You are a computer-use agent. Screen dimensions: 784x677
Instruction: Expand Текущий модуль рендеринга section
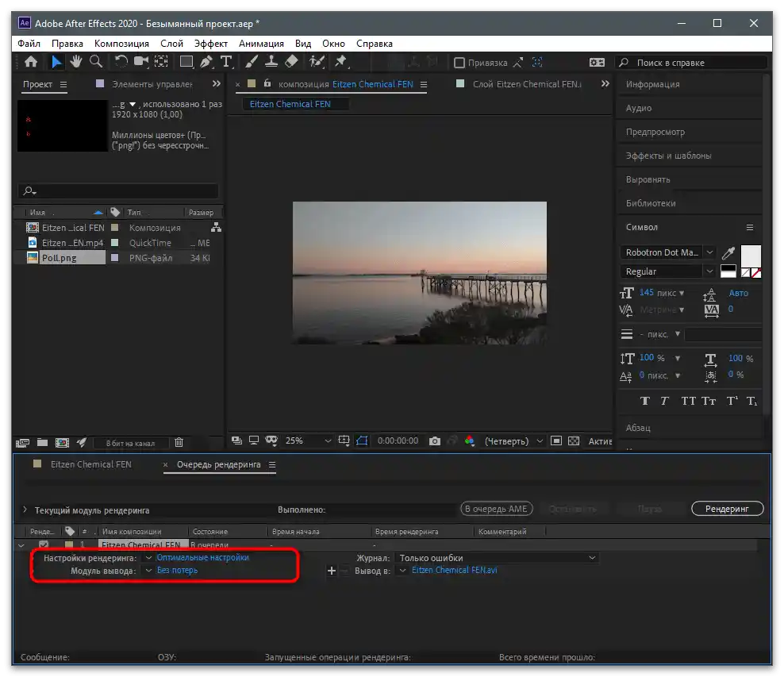click(x=25, y=510)
